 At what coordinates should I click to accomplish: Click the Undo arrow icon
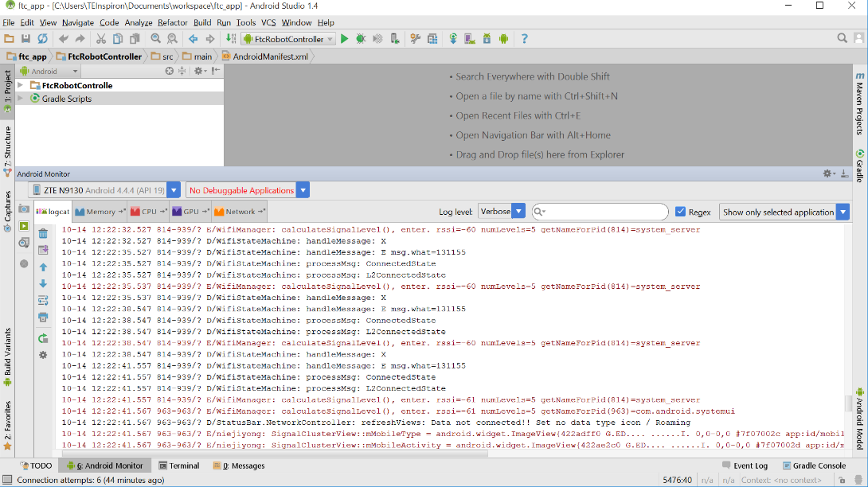[x=63, y=39]
